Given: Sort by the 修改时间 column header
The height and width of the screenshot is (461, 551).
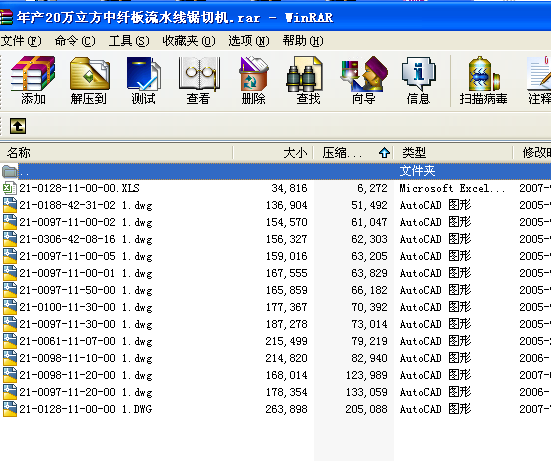Looking at the screenshot, I should 532,152.
